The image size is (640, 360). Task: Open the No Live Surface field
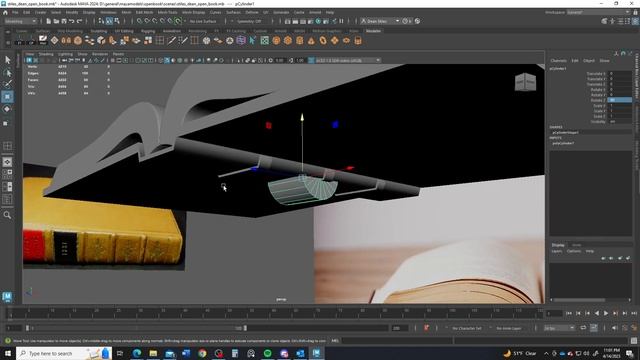[203, 21]
